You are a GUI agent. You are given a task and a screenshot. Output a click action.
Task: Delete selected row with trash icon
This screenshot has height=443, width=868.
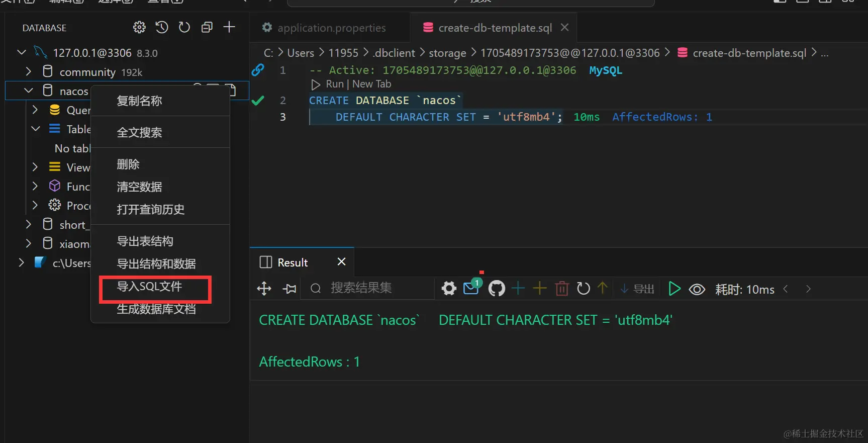(562, 288)
